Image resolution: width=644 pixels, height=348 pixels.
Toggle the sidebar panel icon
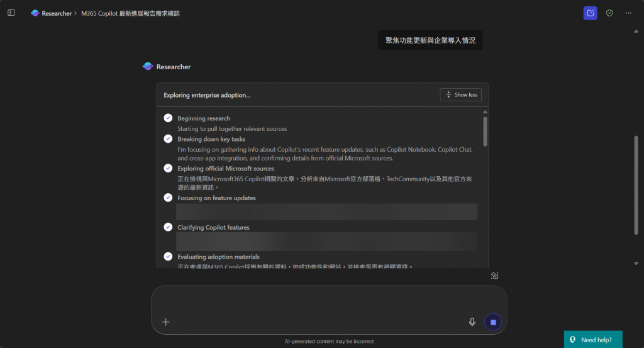point(11,13)
